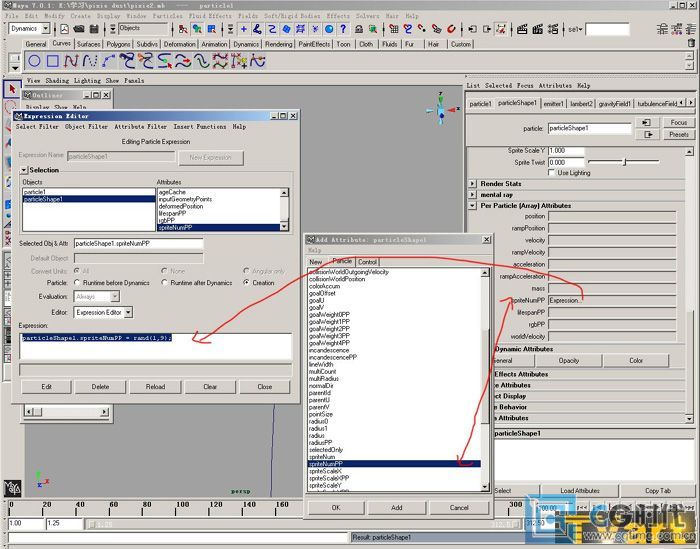Switch to the Control tab in Add Attribute
This screenshot has width=700, height=549.
coord(367,262)
